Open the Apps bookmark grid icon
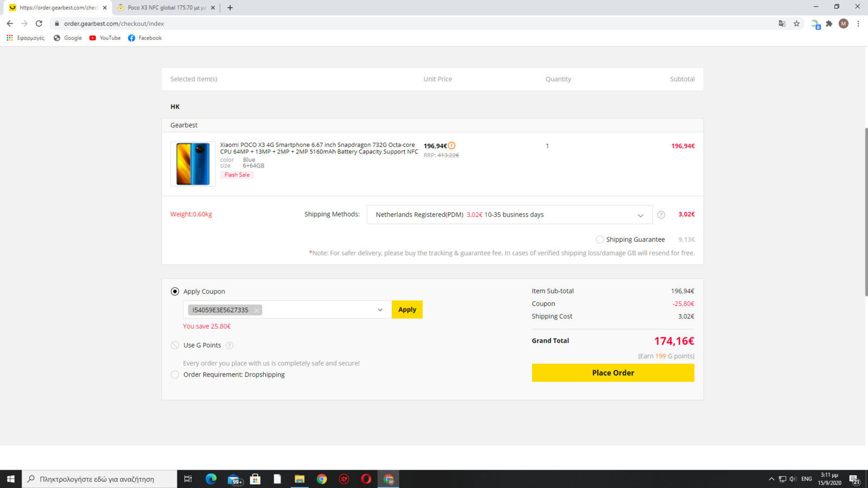The width and height of the screenshot is (868, 488). tap(9, 38)
